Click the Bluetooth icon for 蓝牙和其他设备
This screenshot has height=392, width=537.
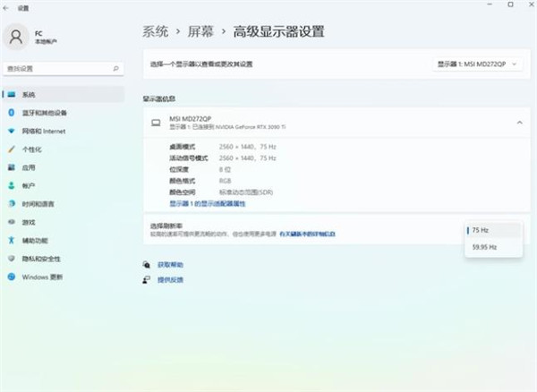pyautogui.click(x=12, y=113)
